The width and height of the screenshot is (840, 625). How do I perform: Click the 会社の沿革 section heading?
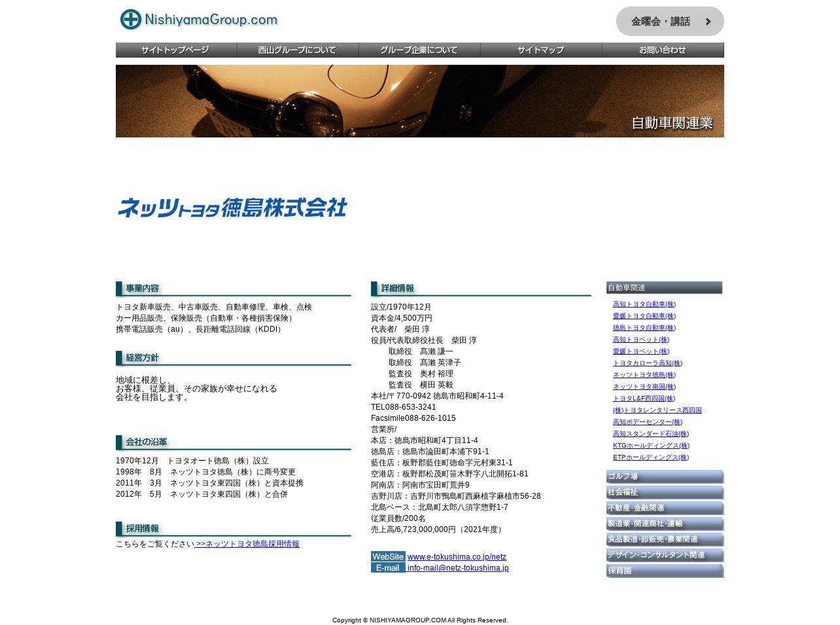234,442
